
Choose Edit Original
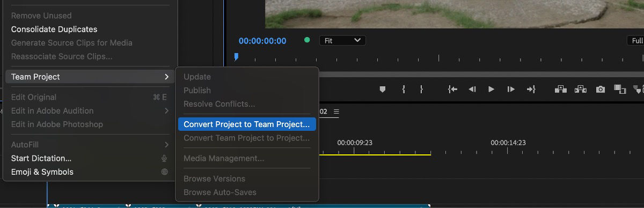click(x=90, y=97)
